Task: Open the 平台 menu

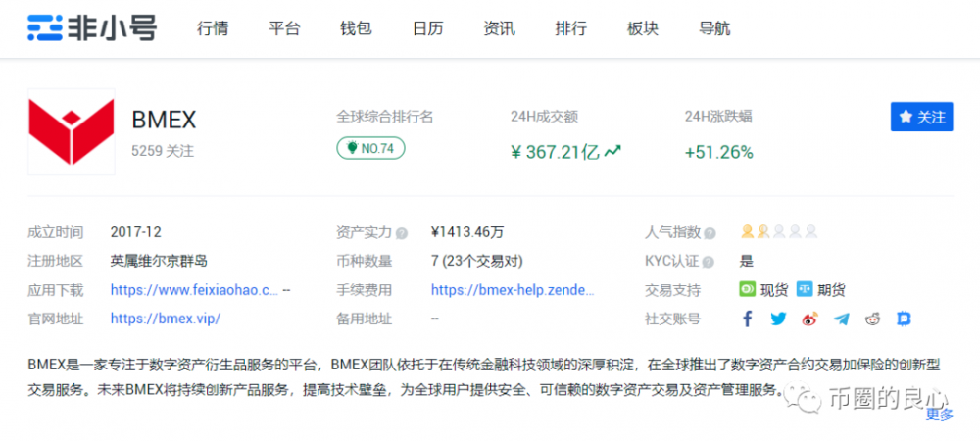Action: pyautogui.click(x=284, y=28)
